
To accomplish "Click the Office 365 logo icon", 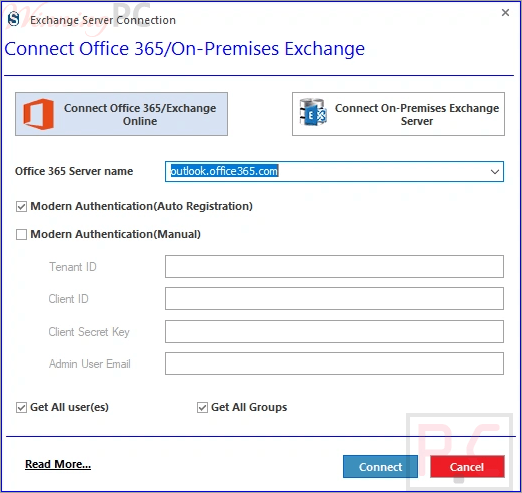I will pyautogui.click(x=38, y=114).
